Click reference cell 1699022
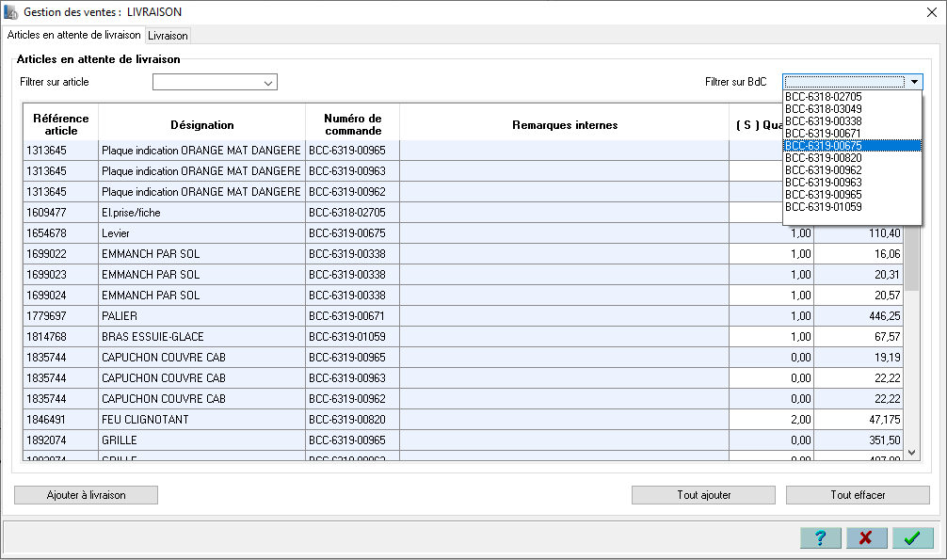 61,254
